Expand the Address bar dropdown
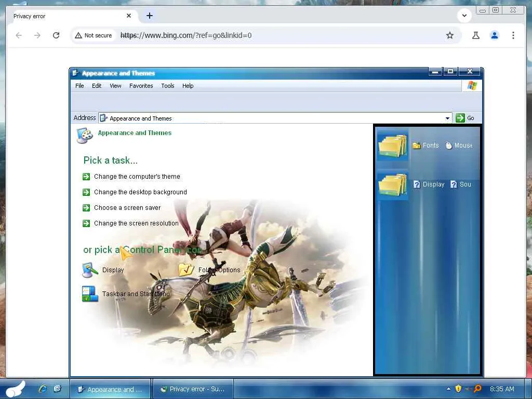 (447, 118)
